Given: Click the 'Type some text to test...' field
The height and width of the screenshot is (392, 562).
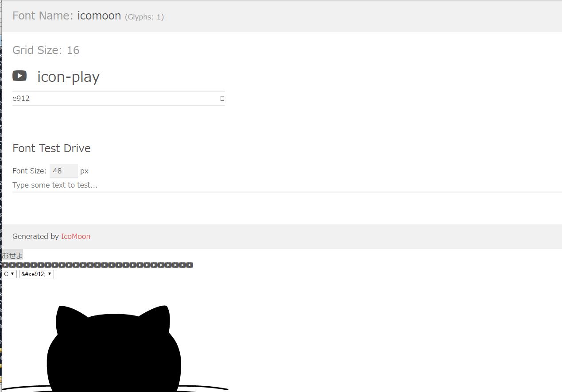Looking at the screenshot, I should tap(287, 185).
